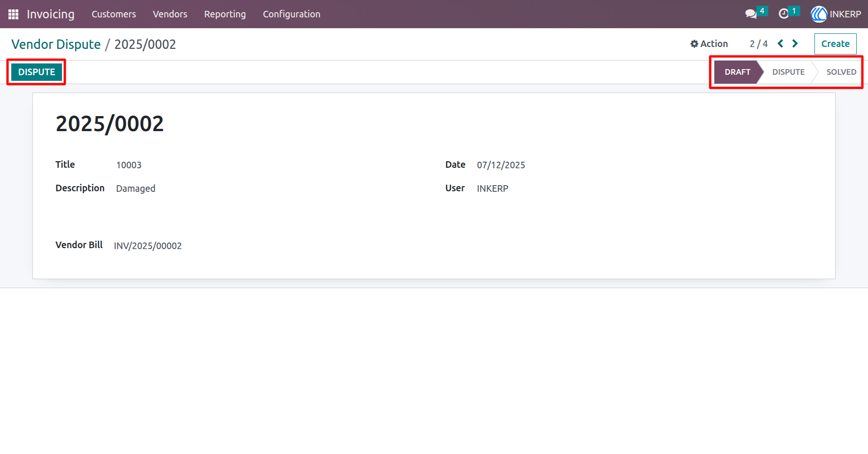Screen dimensions: 868x454
Task: Click the Date field label
Action: (x=455, y=164)
